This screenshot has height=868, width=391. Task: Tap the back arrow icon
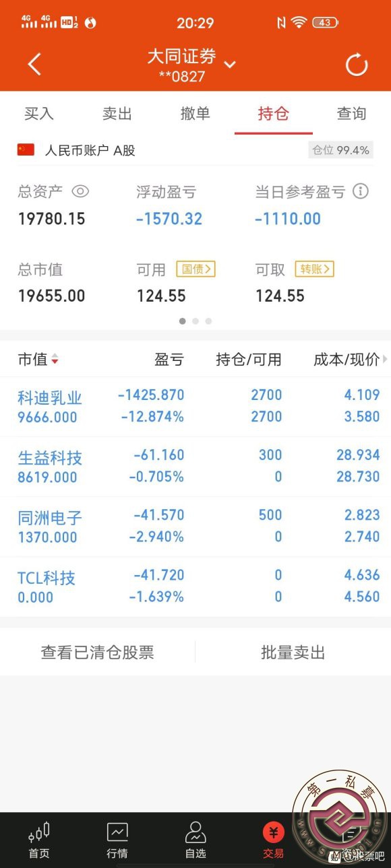click(34, 65)
